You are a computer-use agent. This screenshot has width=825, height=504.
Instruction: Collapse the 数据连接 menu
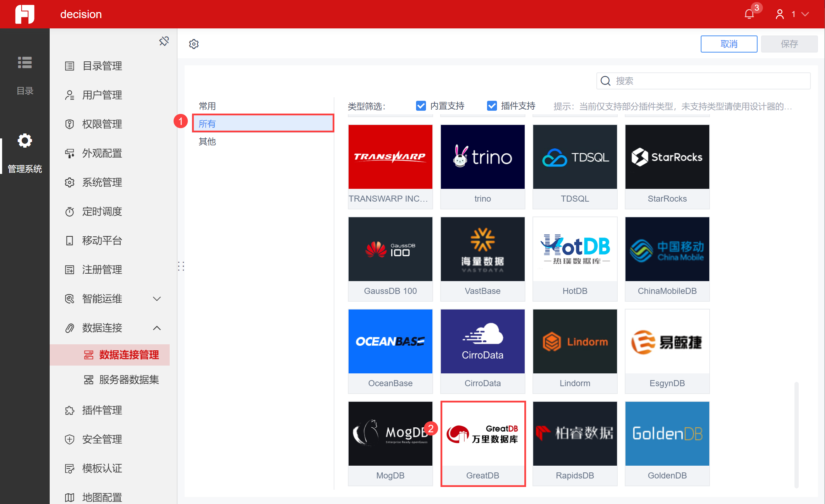(157, 328)
